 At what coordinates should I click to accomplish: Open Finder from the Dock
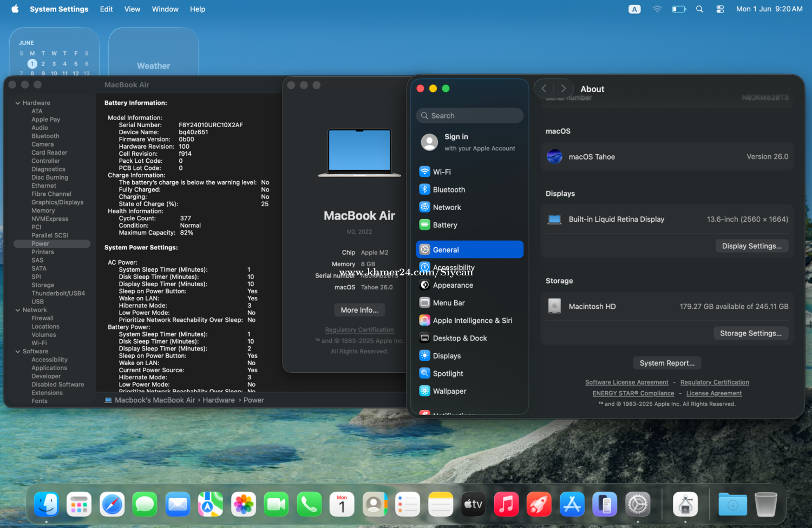click(47, 505)
